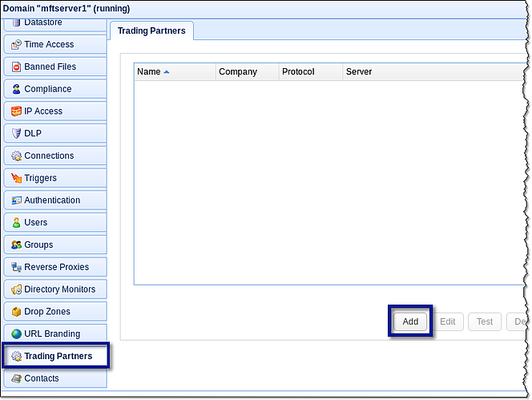The width and height of the screenshot is (532, 400).
Task: Click the Time Access clock icon
Action: point(16,44)
